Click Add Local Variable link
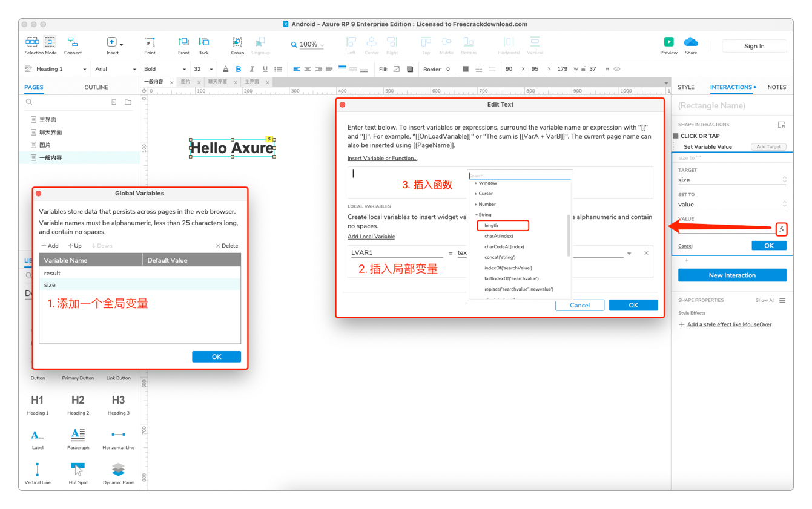This screenshot has height=509, width=812. [x=371, y=237]
